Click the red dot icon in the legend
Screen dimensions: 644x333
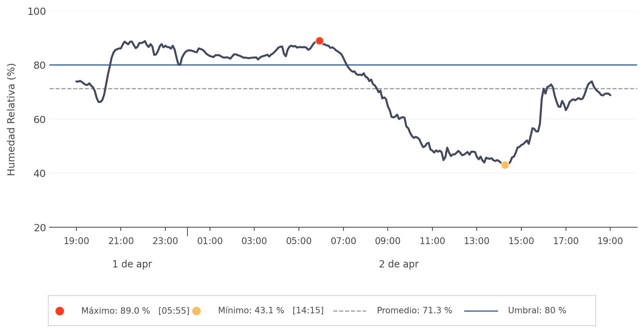tap(60, 311)
